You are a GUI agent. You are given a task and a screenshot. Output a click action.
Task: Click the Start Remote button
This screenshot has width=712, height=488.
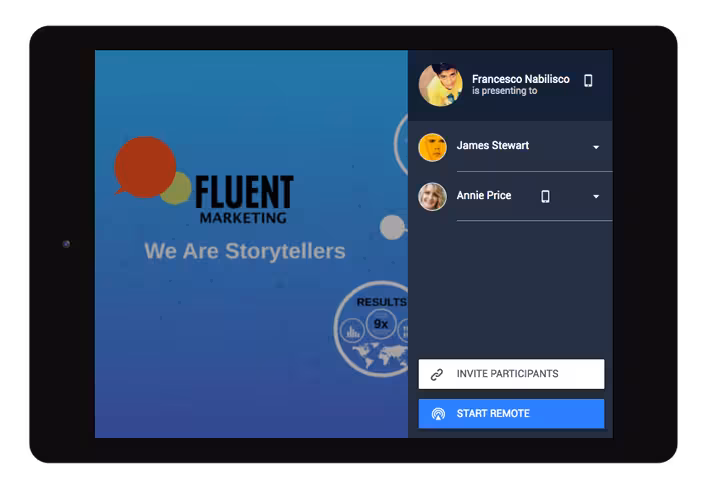[x=511, y=414]
